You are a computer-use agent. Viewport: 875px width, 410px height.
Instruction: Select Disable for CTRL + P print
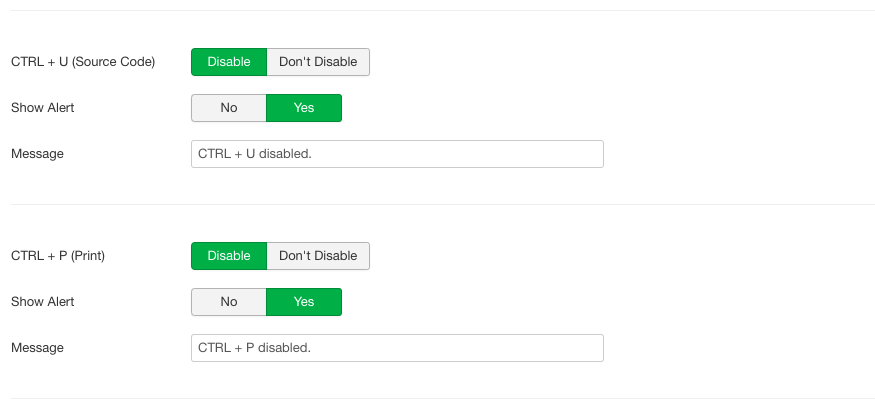(x=229, y=256)
